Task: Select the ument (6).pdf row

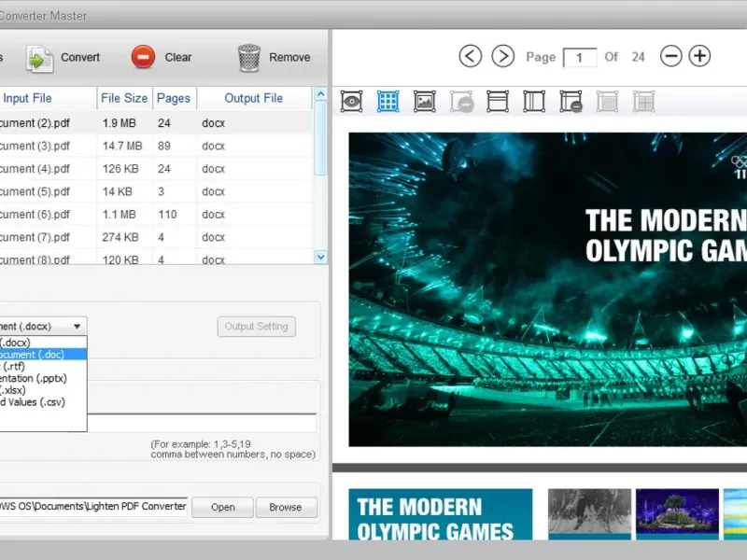Action: tap(156, 215)
